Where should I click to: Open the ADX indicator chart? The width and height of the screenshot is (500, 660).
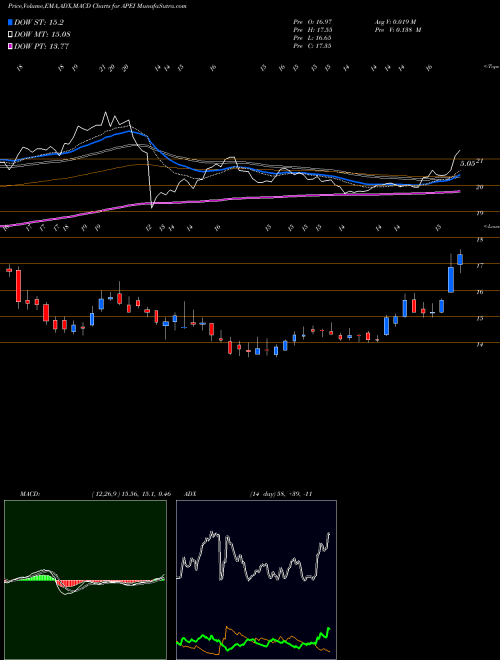click(256, 580)
